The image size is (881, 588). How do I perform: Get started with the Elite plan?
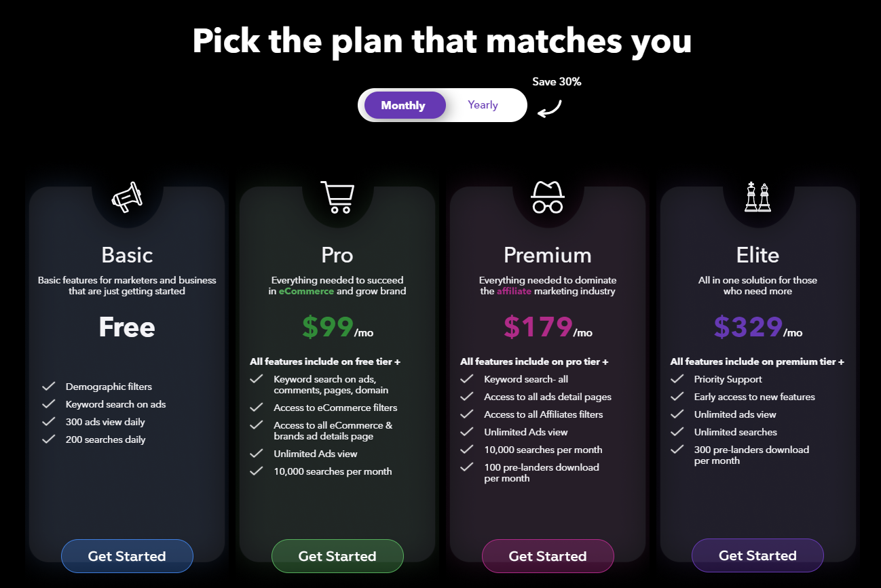[x=757, y=555]
